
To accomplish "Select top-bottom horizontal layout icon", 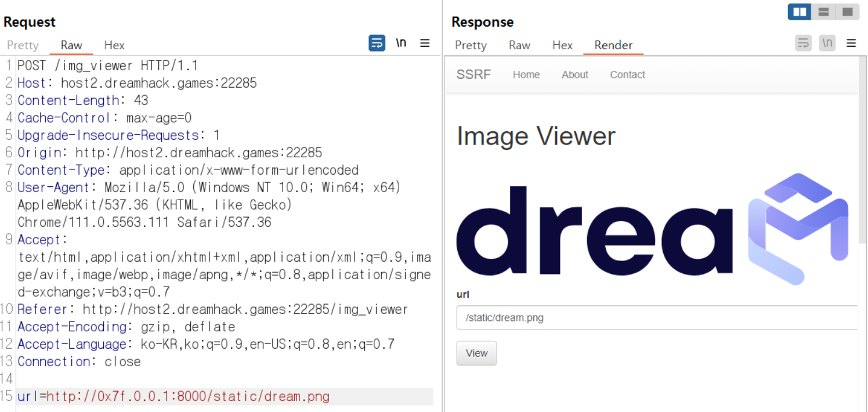I will (x=823, y=12).
